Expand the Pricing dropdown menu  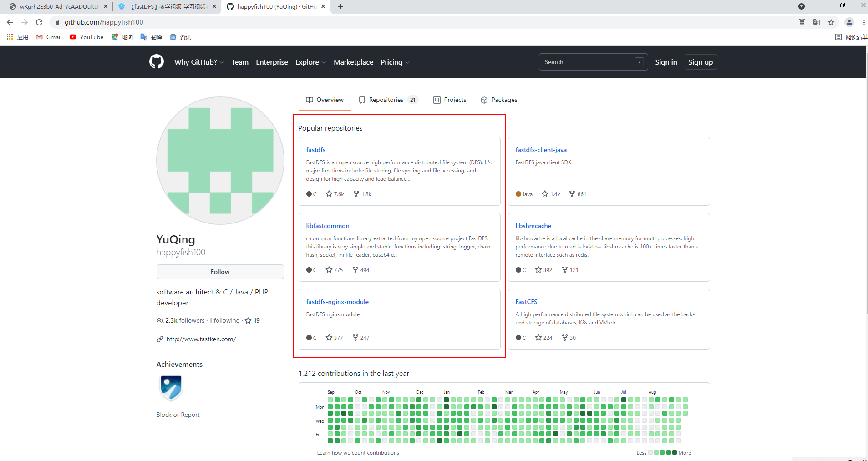[x=395, y=62]
